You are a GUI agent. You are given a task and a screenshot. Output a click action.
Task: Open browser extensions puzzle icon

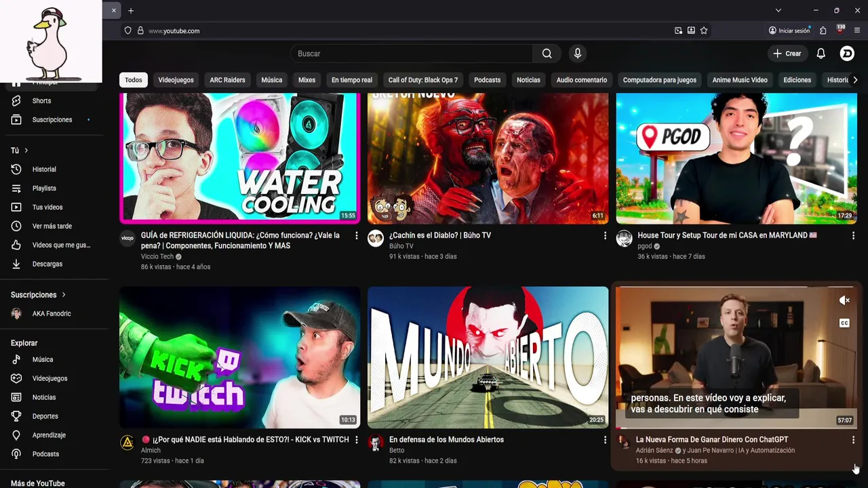[x=823, y=30]
